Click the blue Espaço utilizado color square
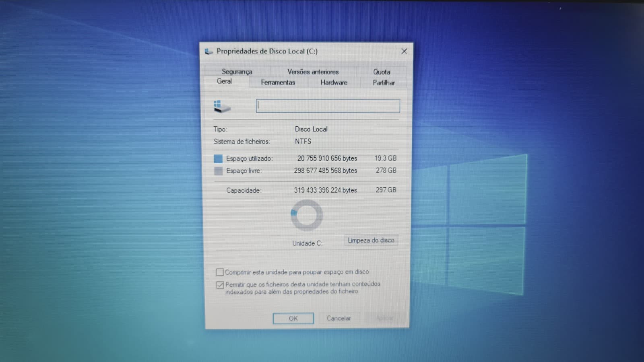 [x=218, y=159]
